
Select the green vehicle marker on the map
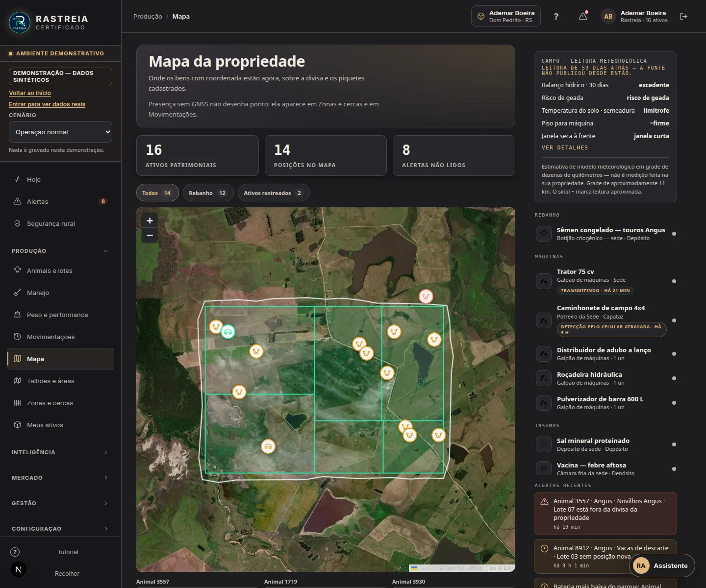(x=227, y=332)
